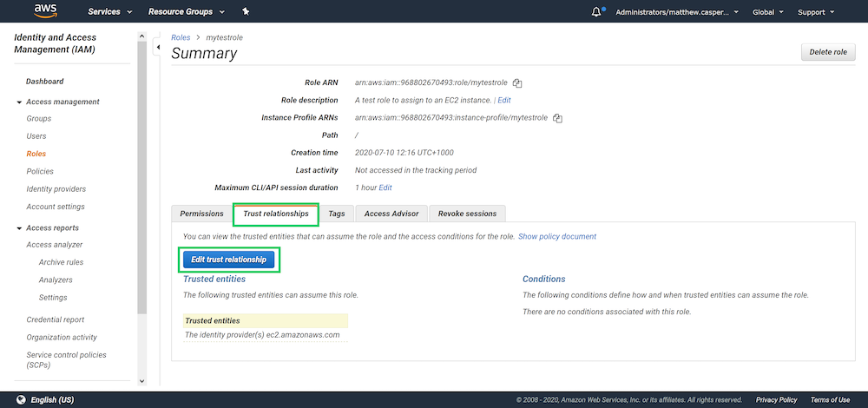
Task: Open the Support dropdown menu
Action: click(x=816, y=12)
